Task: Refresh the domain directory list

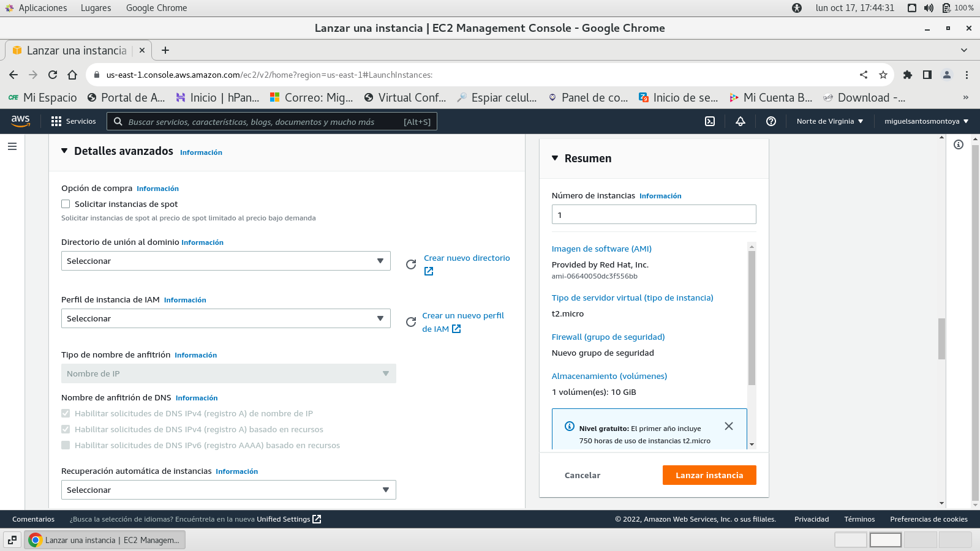Action: click(x=411, y=264)
